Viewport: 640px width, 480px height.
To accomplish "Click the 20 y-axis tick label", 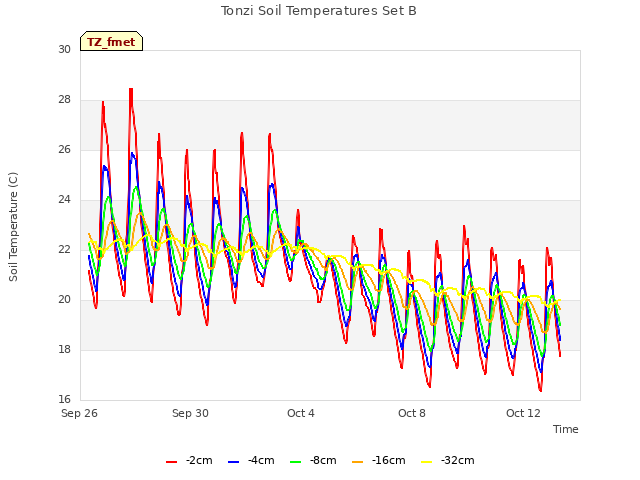I will 64,300.
